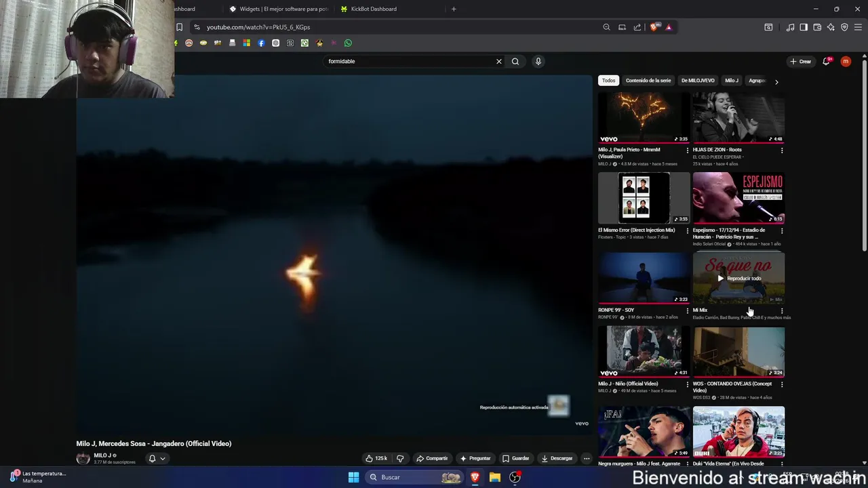Show more filter chips with right arrow
The image size is (868, 488).
[776, 81]
